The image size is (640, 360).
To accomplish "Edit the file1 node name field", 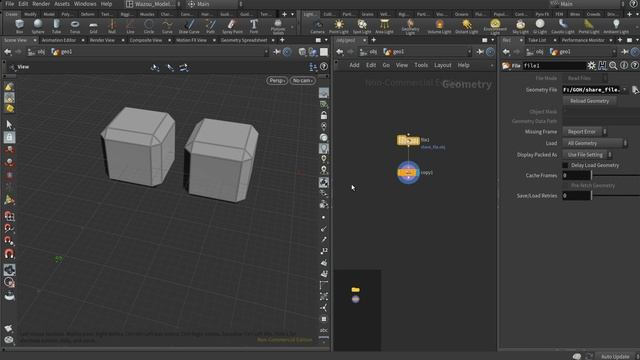I will 554,65.
